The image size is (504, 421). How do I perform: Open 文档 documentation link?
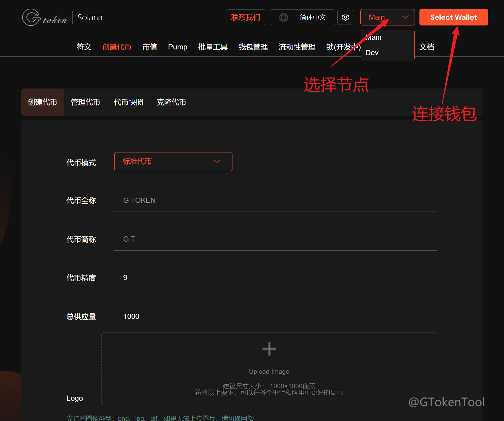pyautogui.click(x=427, y=47)
